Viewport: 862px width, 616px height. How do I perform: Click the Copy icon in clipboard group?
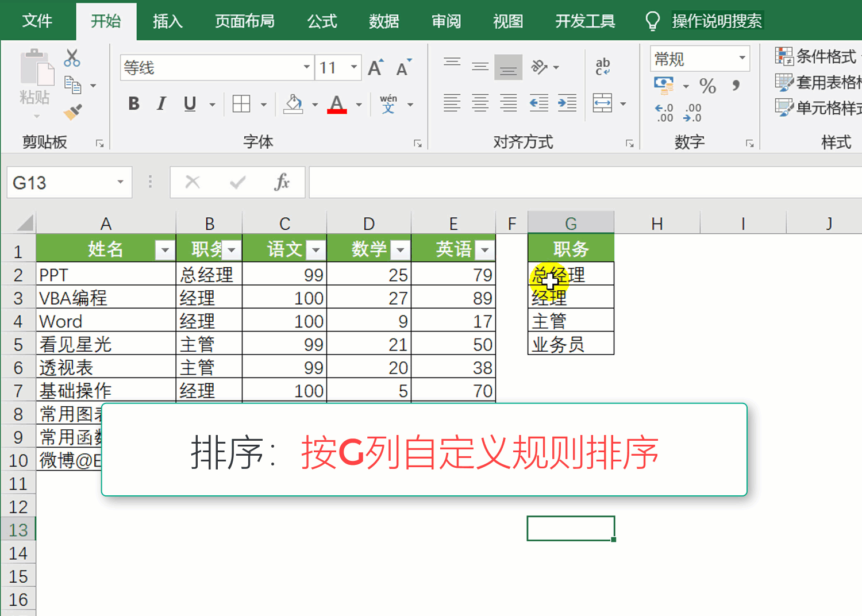(72, 85)
